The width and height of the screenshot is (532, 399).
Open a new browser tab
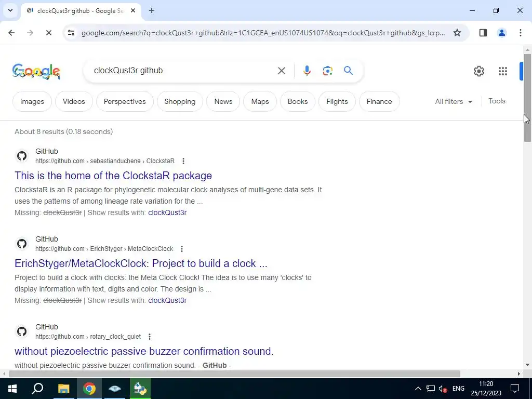click(x=152, y=10)
